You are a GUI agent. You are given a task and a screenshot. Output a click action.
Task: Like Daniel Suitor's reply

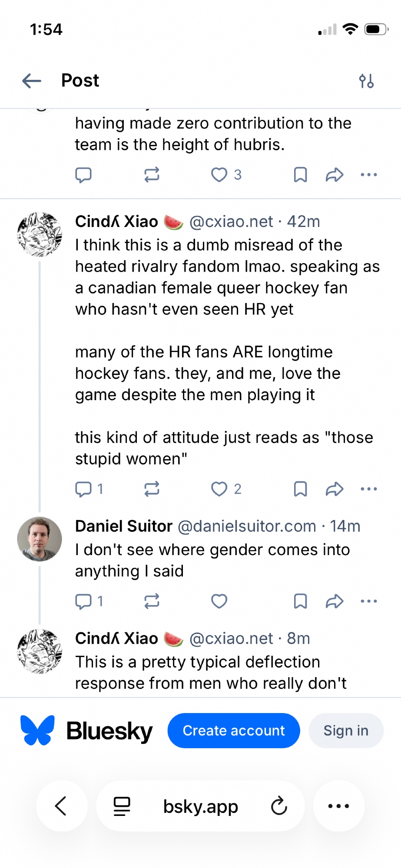coord(219,601)
